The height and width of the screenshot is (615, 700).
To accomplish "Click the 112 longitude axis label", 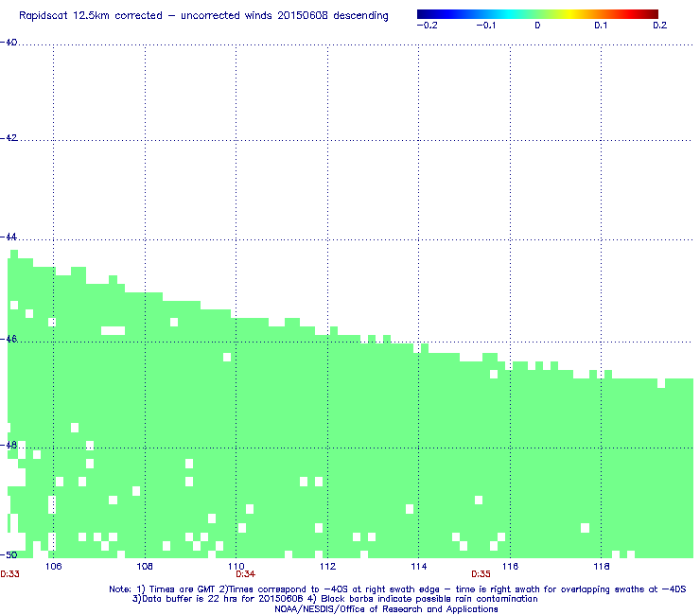I will pos(327,567).
